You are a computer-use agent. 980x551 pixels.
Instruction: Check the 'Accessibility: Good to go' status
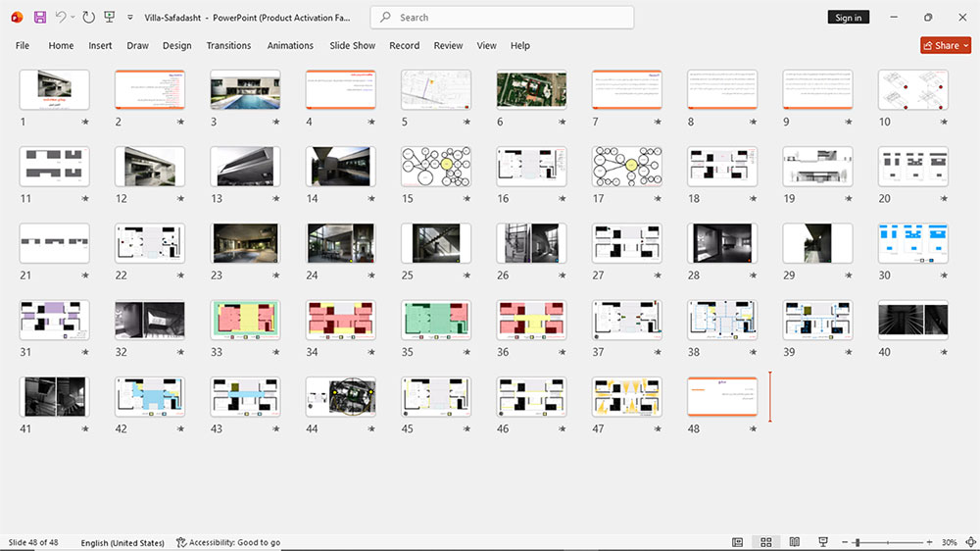[x=228, y=542]
